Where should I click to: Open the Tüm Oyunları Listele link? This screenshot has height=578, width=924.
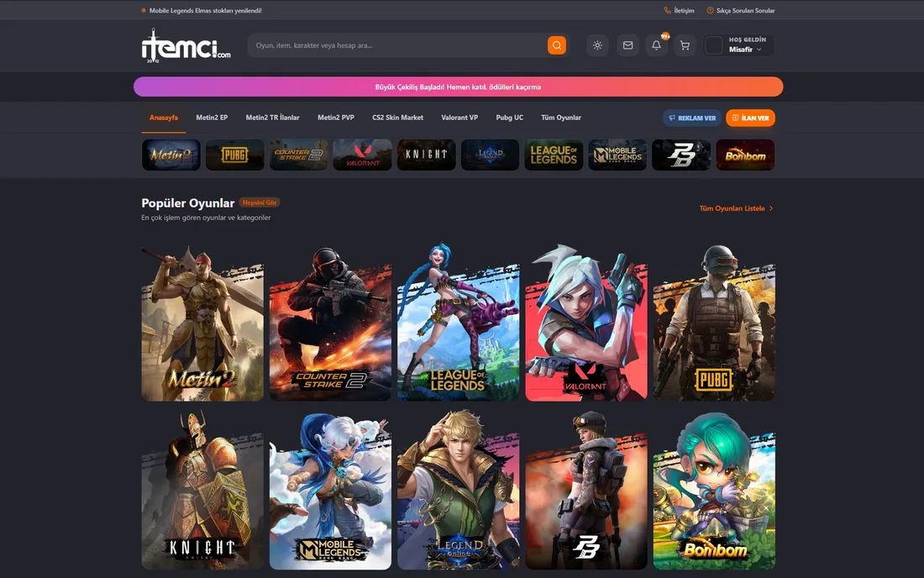point(736,208)
